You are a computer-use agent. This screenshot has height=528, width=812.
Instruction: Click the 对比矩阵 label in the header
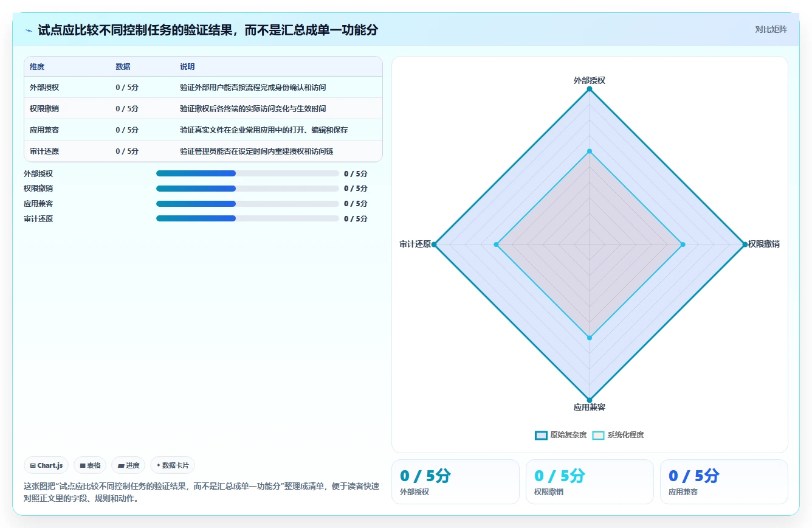771,29
